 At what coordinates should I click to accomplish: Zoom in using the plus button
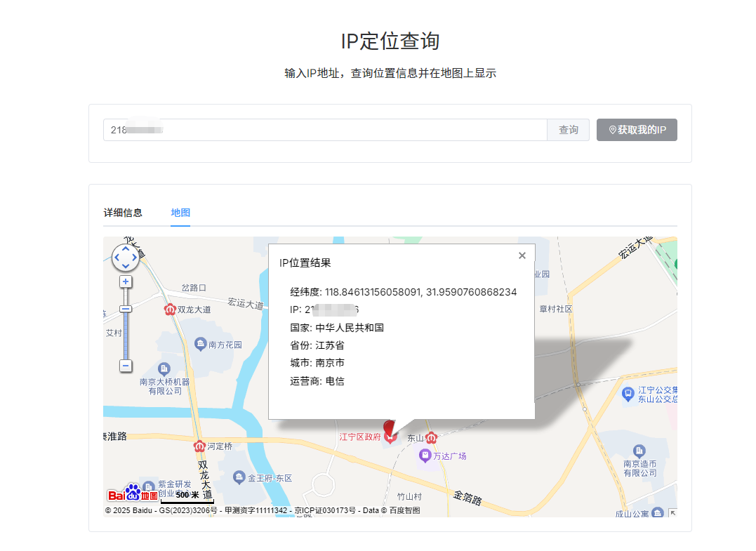click(125, 281)
